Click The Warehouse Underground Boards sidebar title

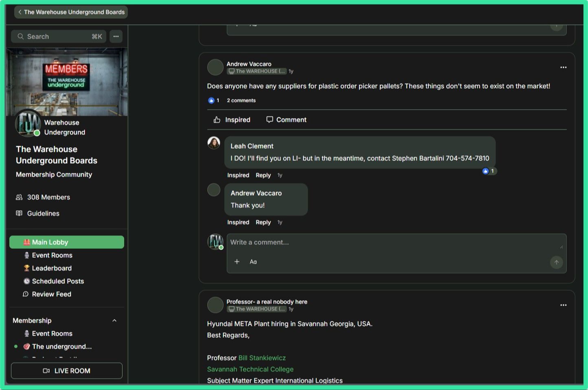point(57,155)
